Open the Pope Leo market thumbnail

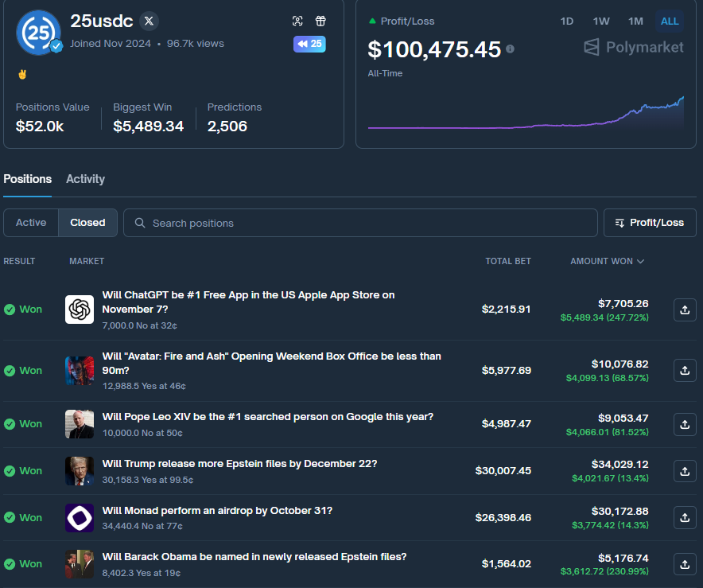[x=80, y=424]
